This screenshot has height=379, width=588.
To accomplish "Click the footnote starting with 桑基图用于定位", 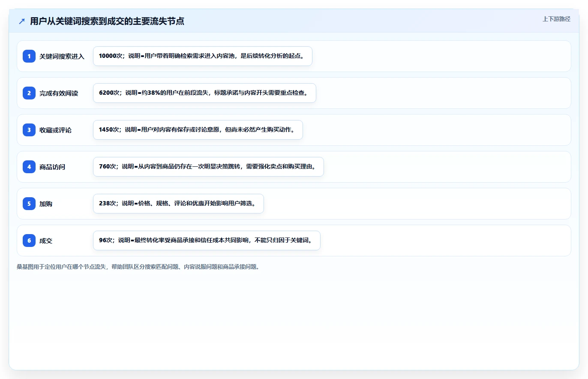I will 138,267.
